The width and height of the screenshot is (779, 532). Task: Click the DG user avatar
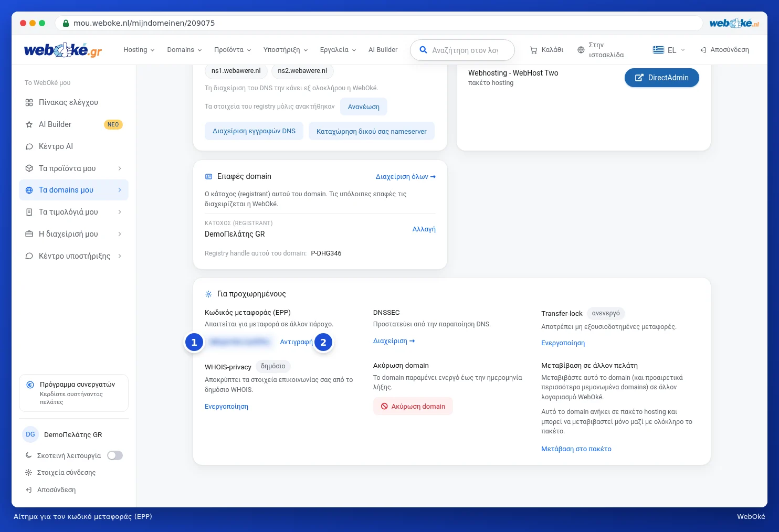[30, 434]
